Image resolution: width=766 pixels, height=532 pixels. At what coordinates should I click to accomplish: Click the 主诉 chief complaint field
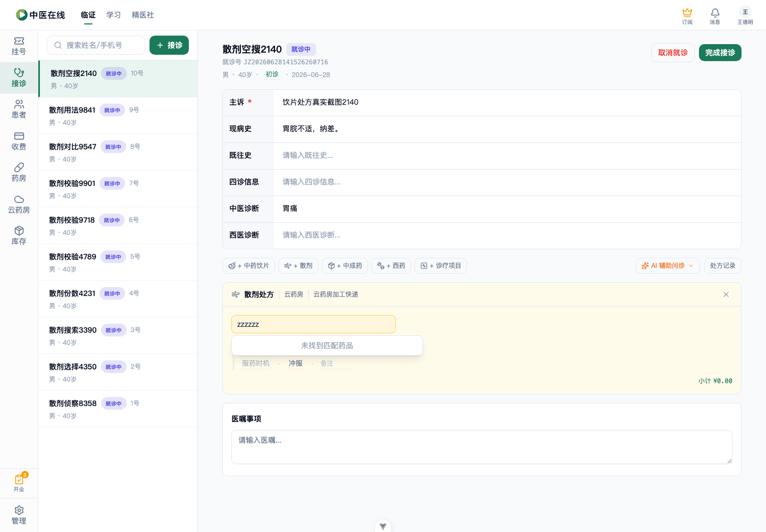pos(507,103)
